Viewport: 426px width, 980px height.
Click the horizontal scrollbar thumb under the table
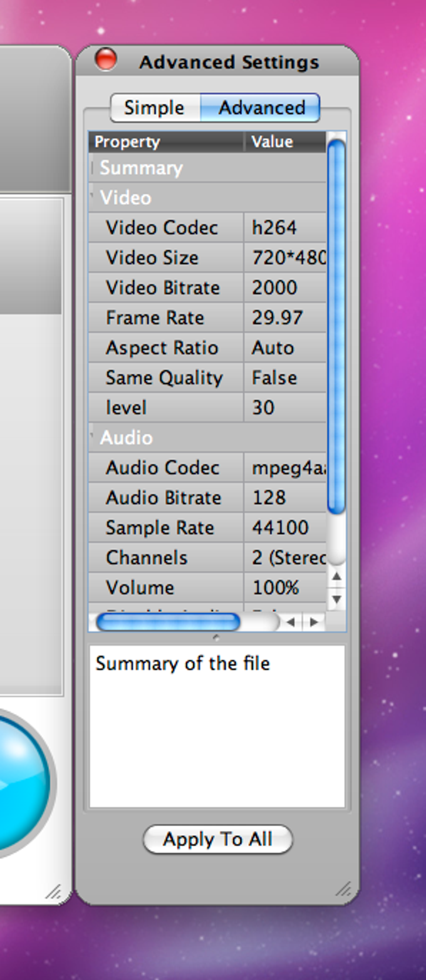point(168,622)
